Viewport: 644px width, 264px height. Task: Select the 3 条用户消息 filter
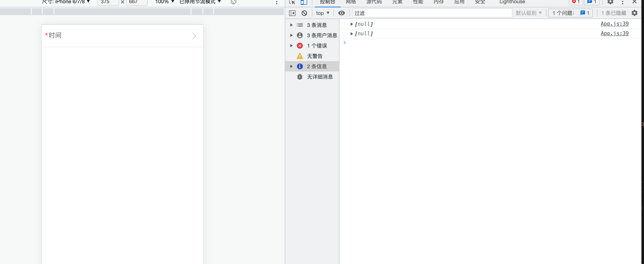[322, 35]
